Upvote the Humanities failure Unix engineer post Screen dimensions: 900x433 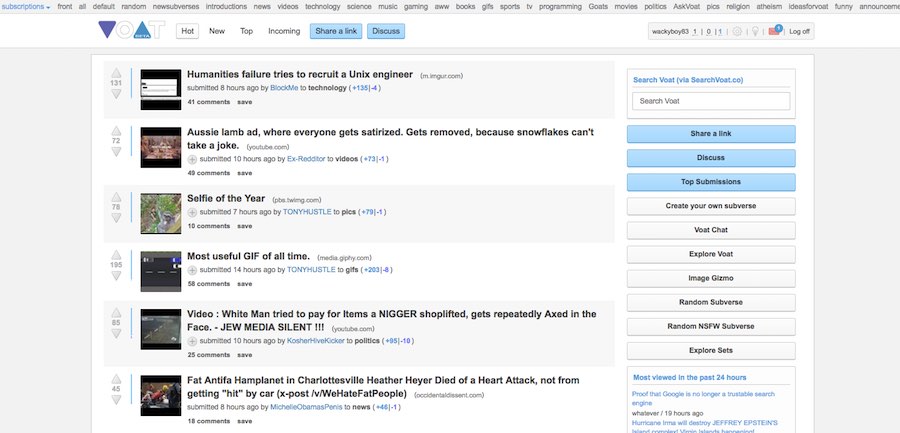point(116,73)
